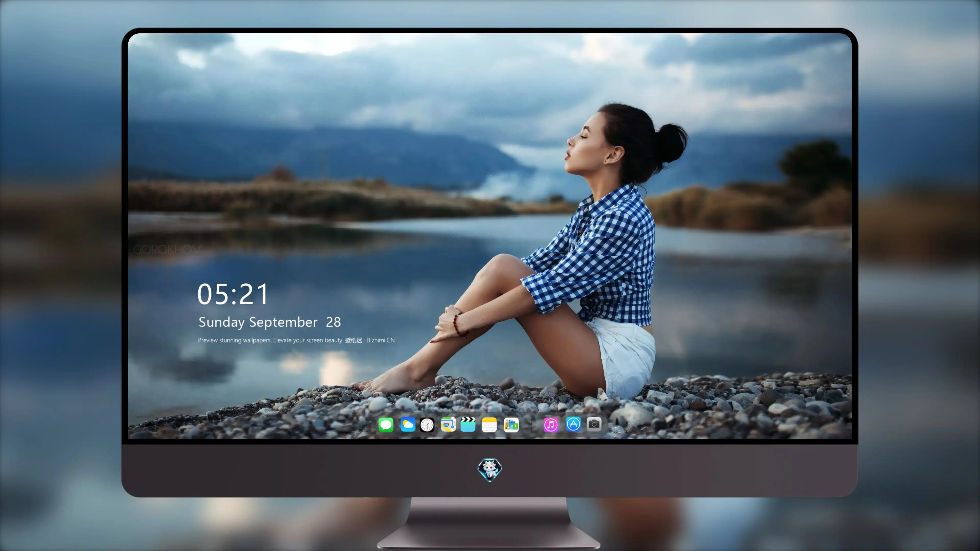Open the App Store icon in dock
The width and height of the screenshot is (980, 551).
(573, 424)
